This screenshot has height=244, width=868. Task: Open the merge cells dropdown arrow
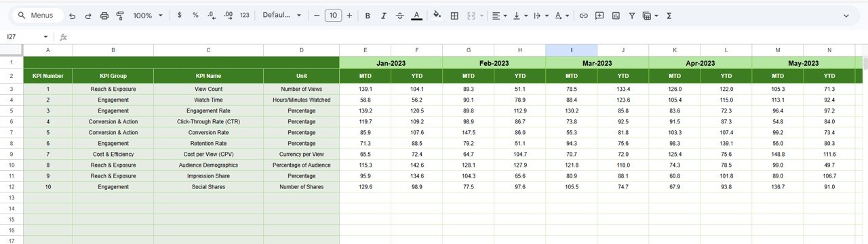[x=481, y=15]
